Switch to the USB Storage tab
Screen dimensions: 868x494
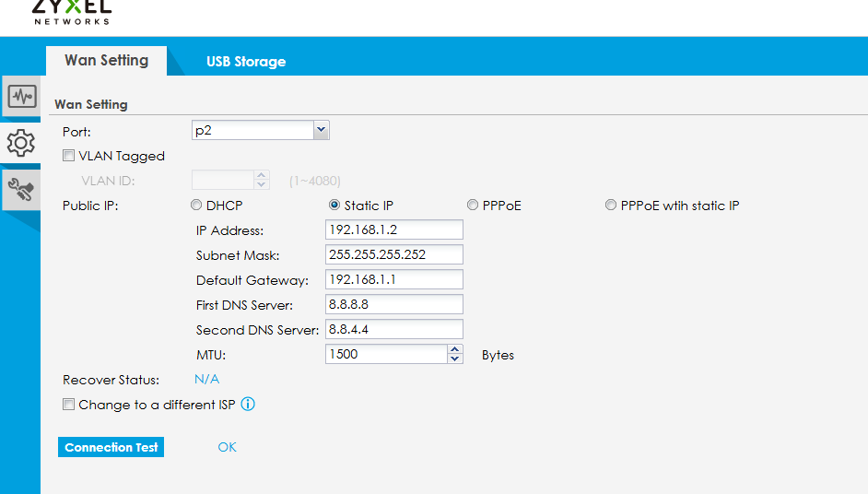[246, 62]
